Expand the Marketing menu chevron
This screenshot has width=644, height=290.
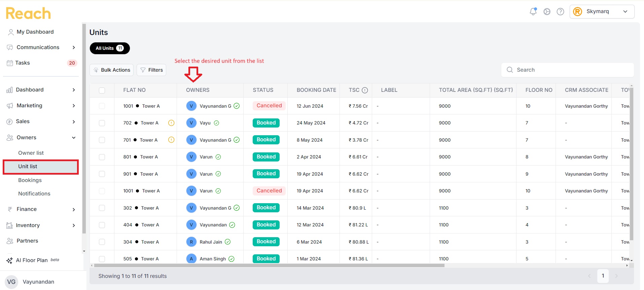click(74, 106)
